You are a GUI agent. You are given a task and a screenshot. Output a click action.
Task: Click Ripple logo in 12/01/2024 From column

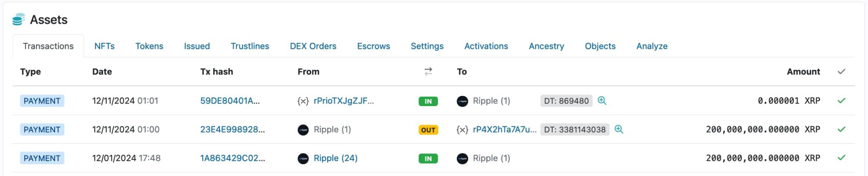tap(303, 158)
